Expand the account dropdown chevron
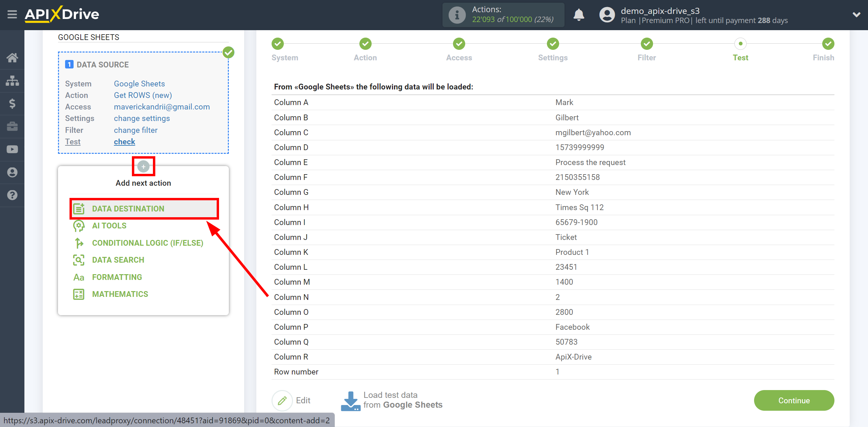 pyautogui.click(x=856, y=15)
